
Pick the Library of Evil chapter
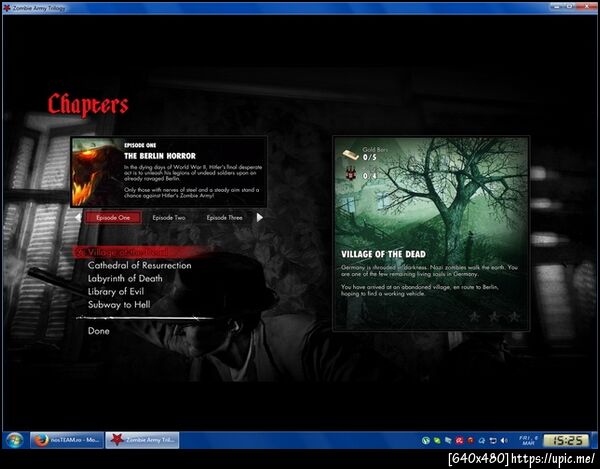[116, 291]
